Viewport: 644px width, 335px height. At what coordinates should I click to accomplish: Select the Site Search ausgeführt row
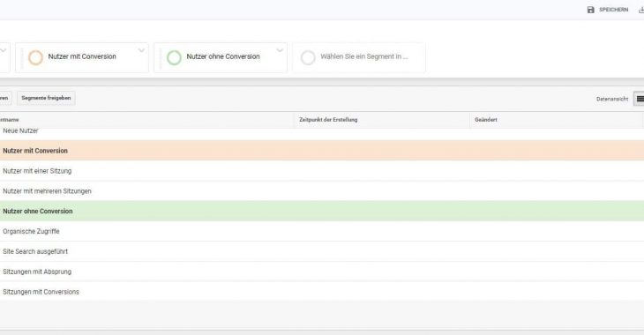pyautogui.click(x=322, y=251)
